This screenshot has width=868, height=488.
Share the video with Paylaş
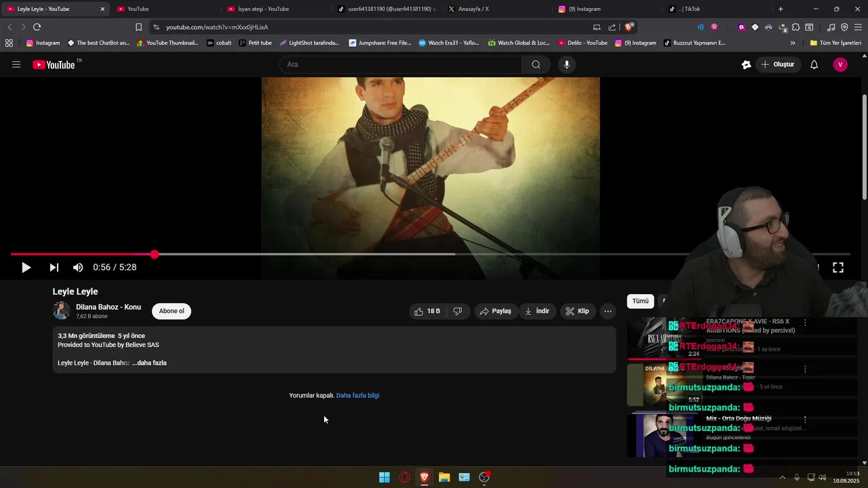point(496,311)
